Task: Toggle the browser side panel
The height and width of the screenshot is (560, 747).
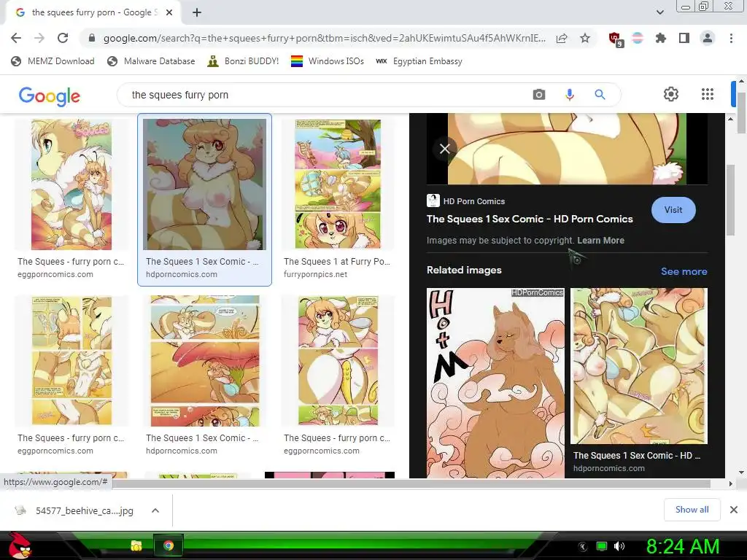Action: (684, 38)
